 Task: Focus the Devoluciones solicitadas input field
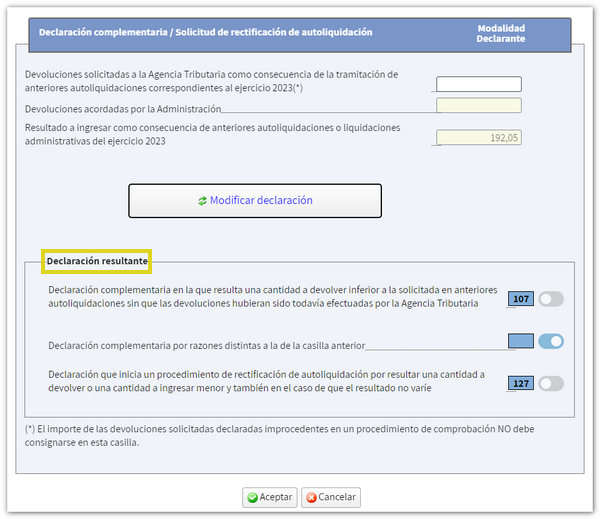(479, 85)
